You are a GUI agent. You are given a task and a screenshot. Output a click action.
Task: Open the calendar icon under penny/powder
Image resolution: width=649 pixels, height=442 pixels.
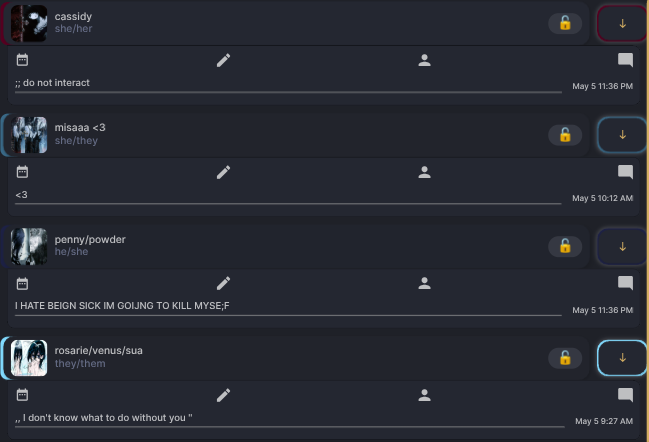click(x=22, y=283)
